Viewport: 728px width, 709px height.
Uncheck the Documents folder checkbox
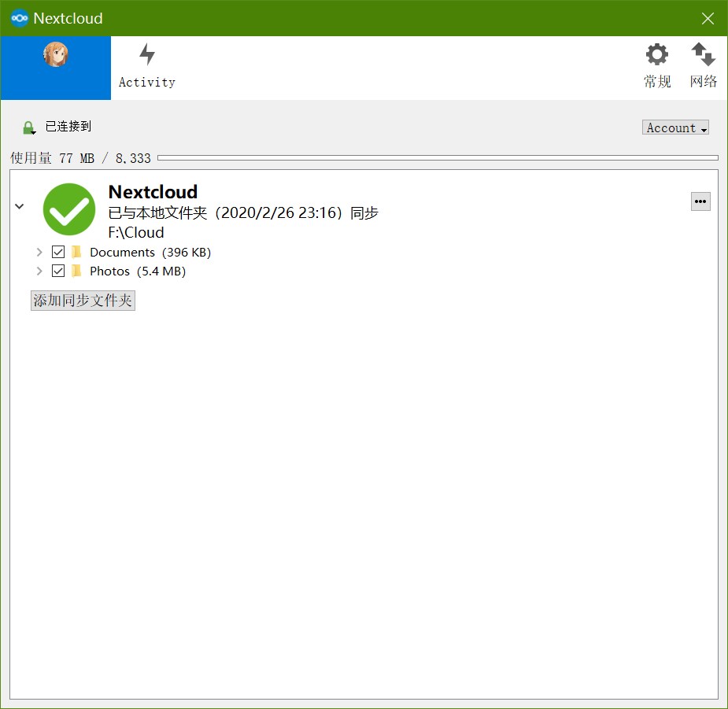(58, 252)
